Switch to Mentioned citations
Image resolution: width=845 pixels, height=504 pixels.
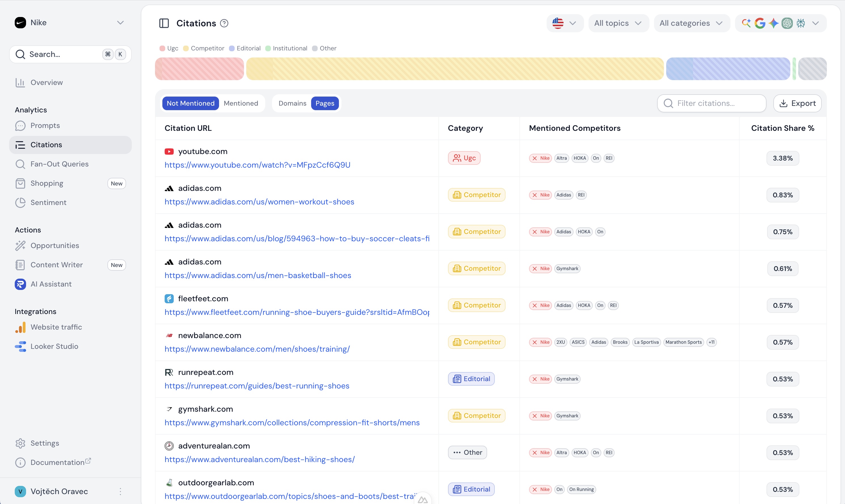click(x=241, y=103)
